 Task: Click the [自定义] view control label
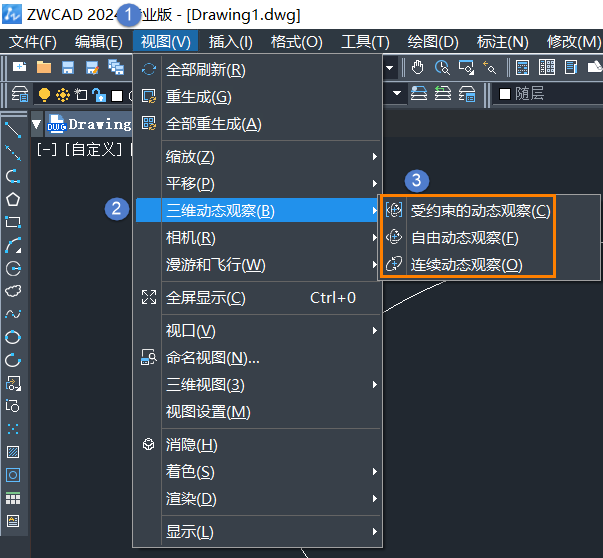93,149
